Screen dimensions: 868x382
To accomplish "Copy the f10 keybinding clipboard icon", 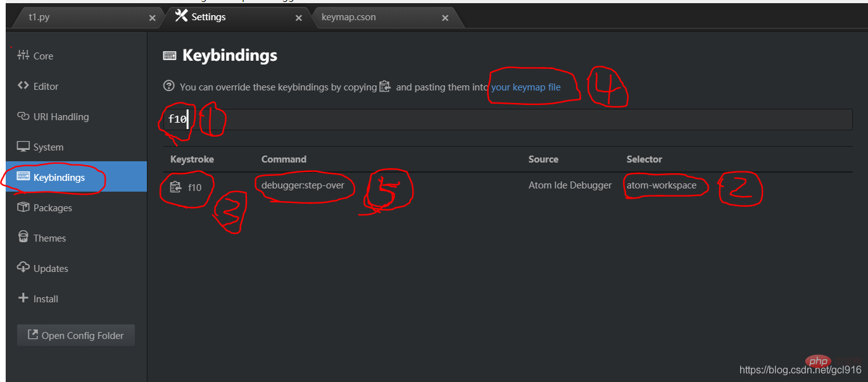I will pyautogui.click(x=176, y=187).
